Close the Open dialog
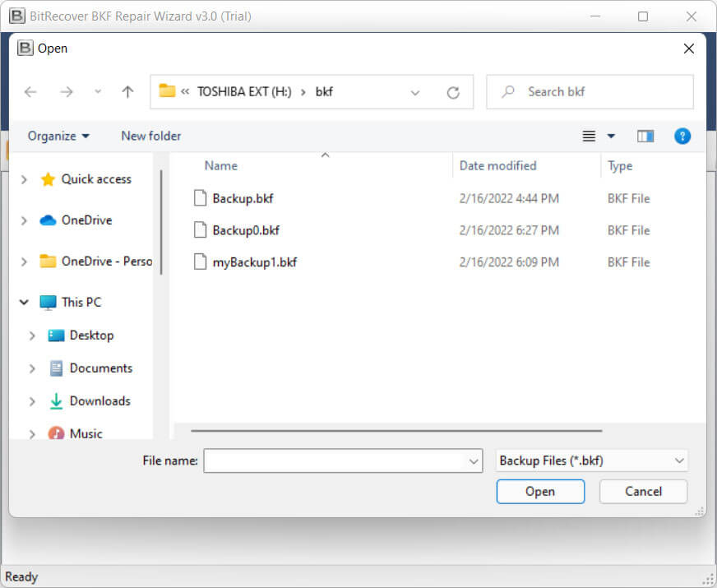Viewport: 717px width, 588px height. pyautogui.click(x=689, y=49)
